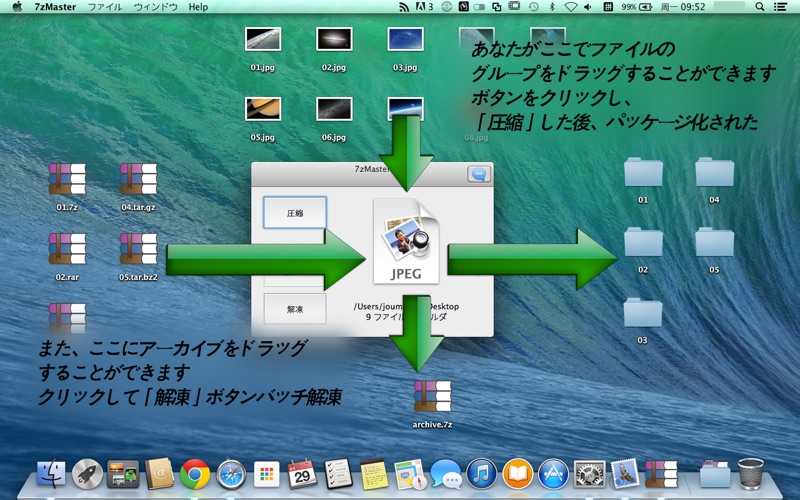The image size is (800, 500).
Task: Select the 05.tar.bz2 archive icon
Action: pos(138,249)
